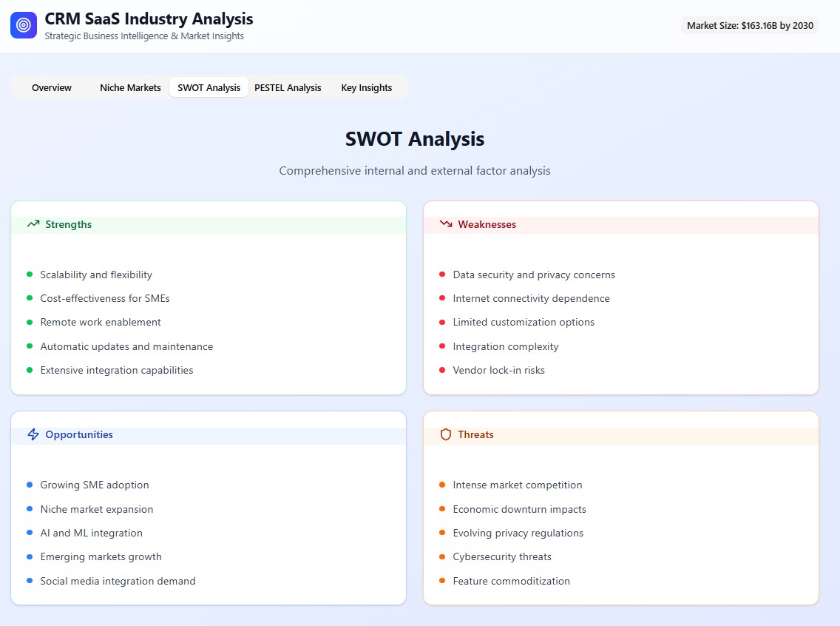The image size is (840, 626).
Task: Open the Overview tab
Action: tap(52, 87)
